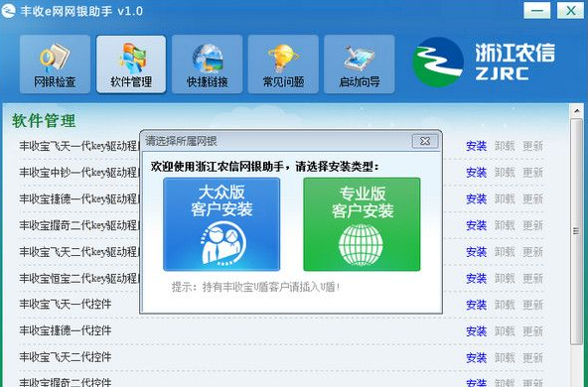Install 丰收宝捷德一代控件

tap(476, 331)
